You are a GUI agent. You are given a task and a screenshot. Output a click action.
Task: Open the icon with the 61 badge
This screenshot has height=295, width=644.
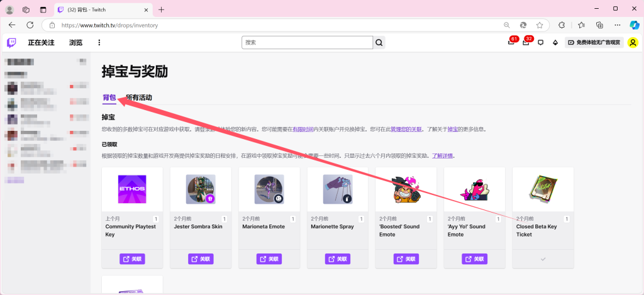[511, 43]
